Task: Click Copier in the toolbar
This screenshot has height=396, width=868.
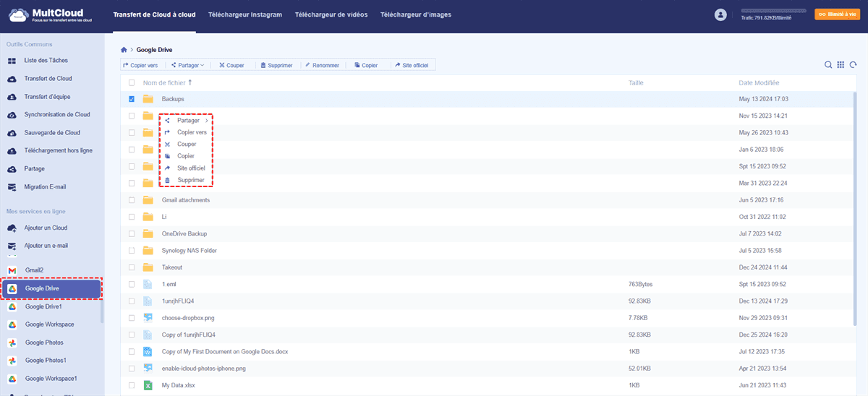Action: pos(366,65)
